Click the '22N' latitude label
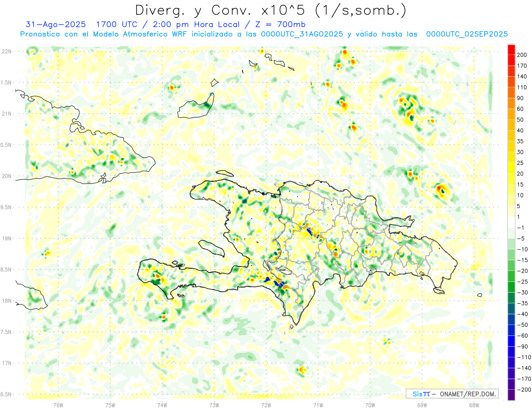Screen dimensions: 532x411 pos(7,51)
